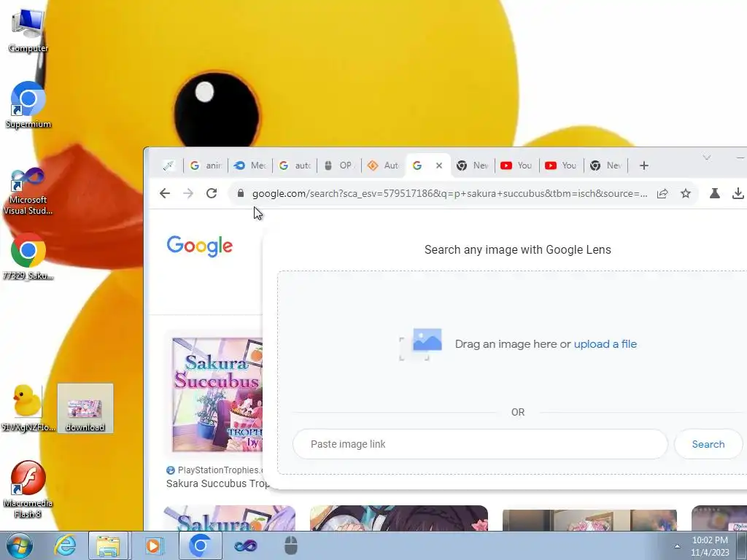
Task: Go back to the previous page
Action: (x=165, y=193)
